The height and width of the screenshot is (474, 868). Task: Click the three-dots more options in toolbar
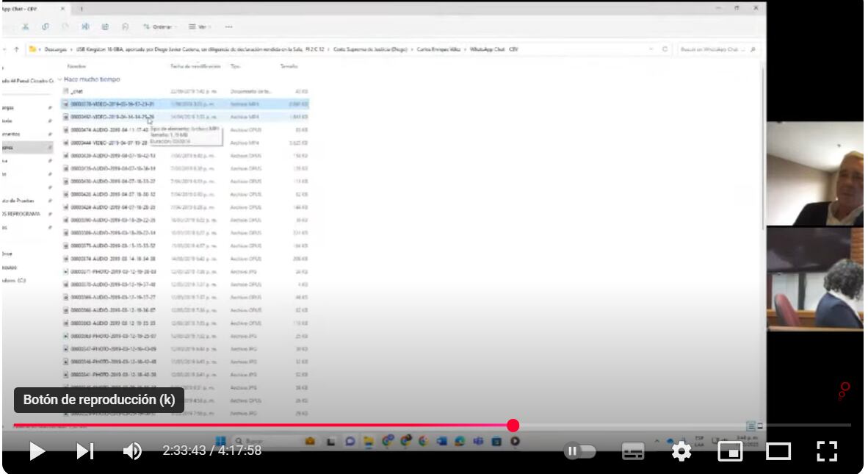(x=229, y=26)
